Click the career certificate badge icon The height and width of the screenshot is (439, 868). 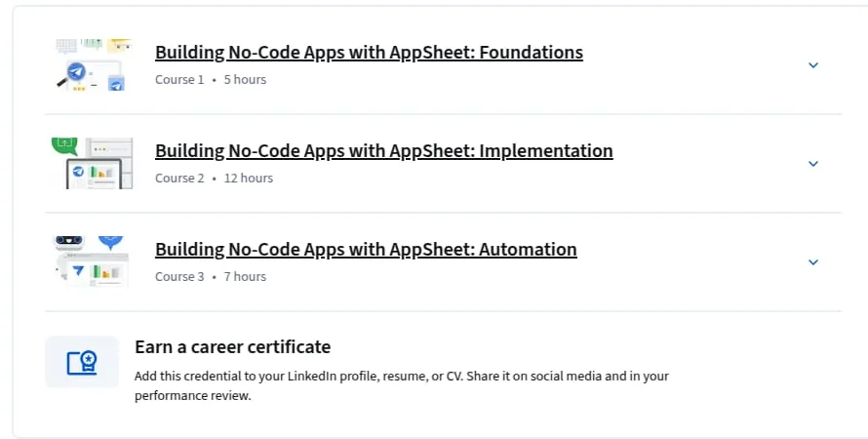click(82, 362)
